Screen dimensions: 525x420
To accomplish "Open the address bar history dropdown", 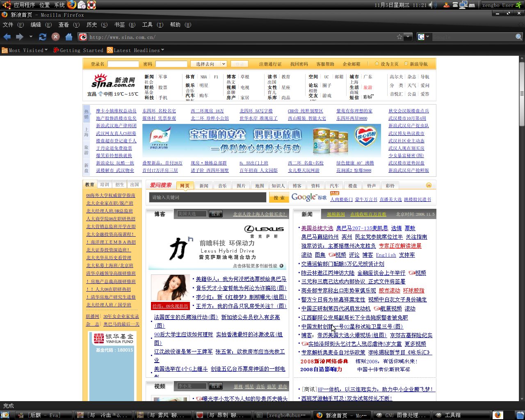I will 408,37.
